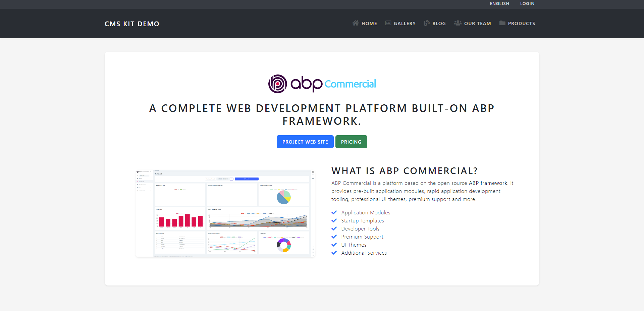Screen dimensions: 644x311
Task: Click the complete web development platform headline
Action: 322,114
